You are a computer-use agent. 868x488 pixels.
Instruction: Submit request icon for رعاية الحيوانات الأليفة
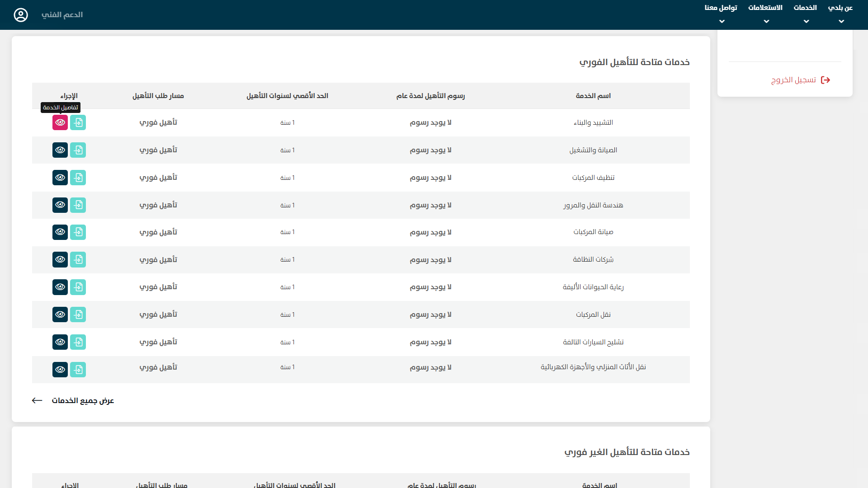[x=78, y=287]
